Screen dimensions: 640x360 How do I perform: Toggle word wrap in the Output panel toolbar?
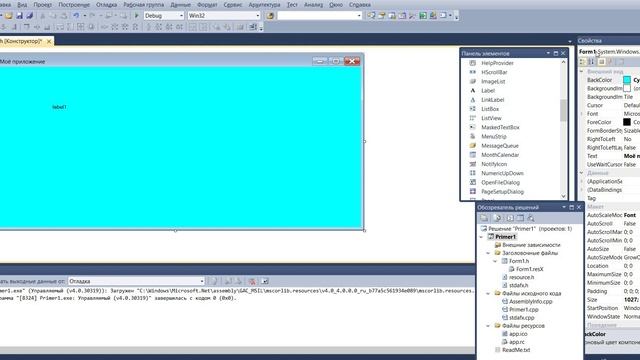tap(264, 281)
